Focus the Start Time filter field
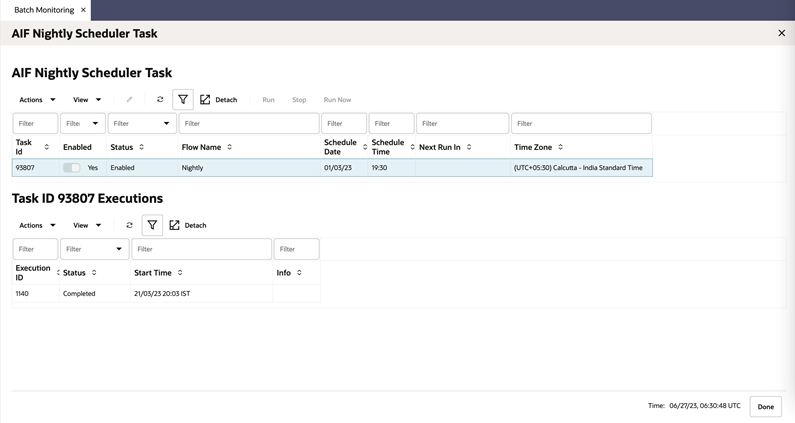This screenshot has height=423, width=795. click(202, 249)
